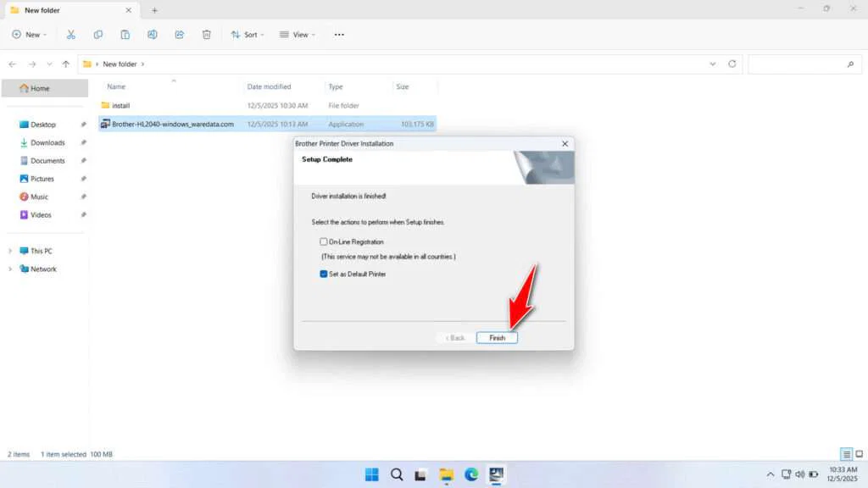Uncheck Set as Default Printer
Image resolution: width=868 pixels, height=488 pixels.
point(323,274)
